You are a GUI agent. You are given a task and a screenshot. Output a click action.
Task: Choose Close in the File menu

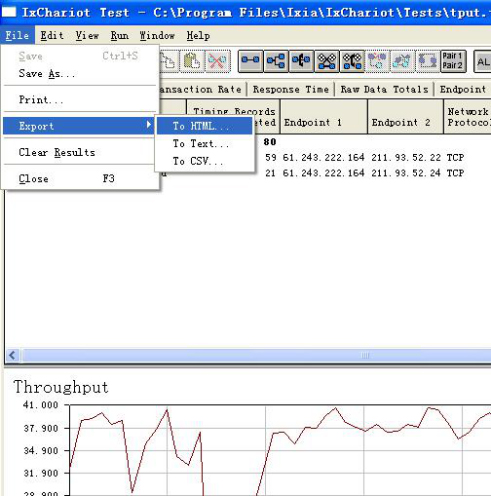pos(79,179)
